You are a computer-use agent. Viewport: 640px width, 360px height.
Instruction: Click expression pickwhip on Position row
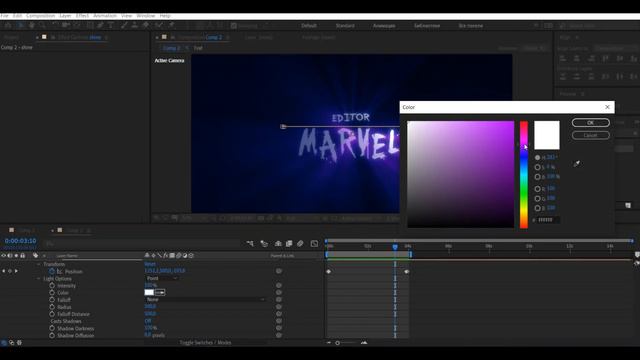point(279,271)
